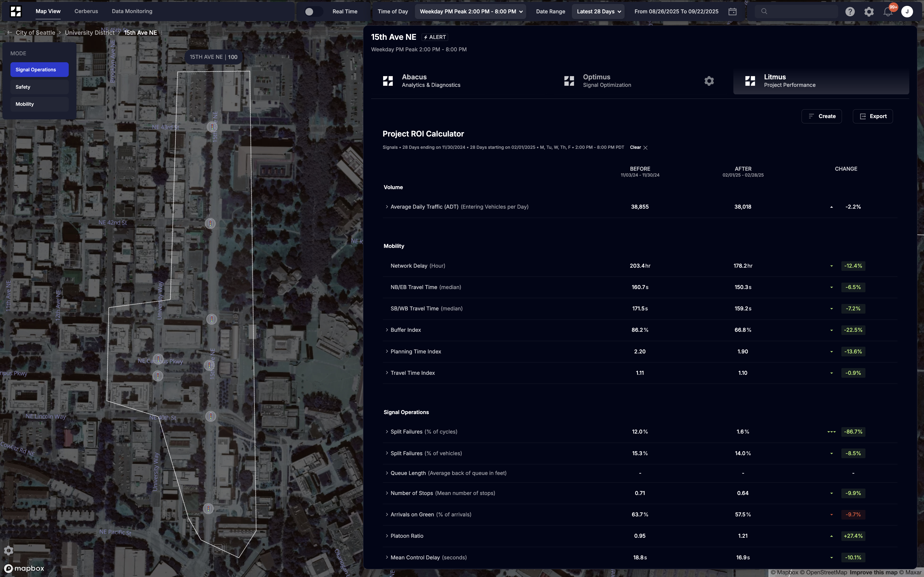Click the Create button
This screenshot has width=924, height=577.
821,116
